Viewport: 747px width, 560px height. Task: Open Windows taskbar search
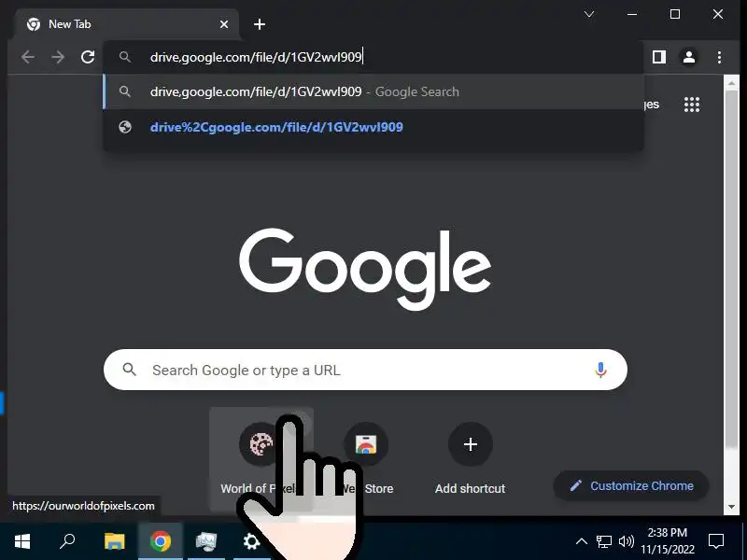click(x=67, y=541)
